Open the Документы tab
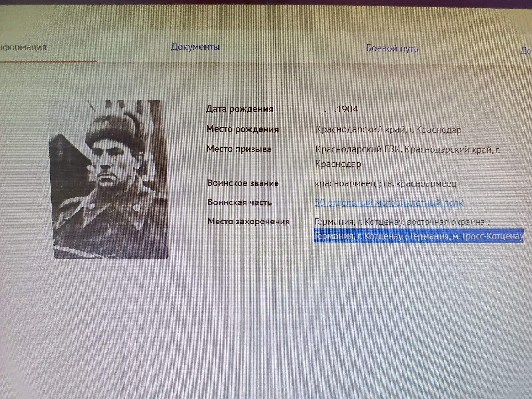The width and height of the screenshot is (532, 399). (x=195, y=47)
